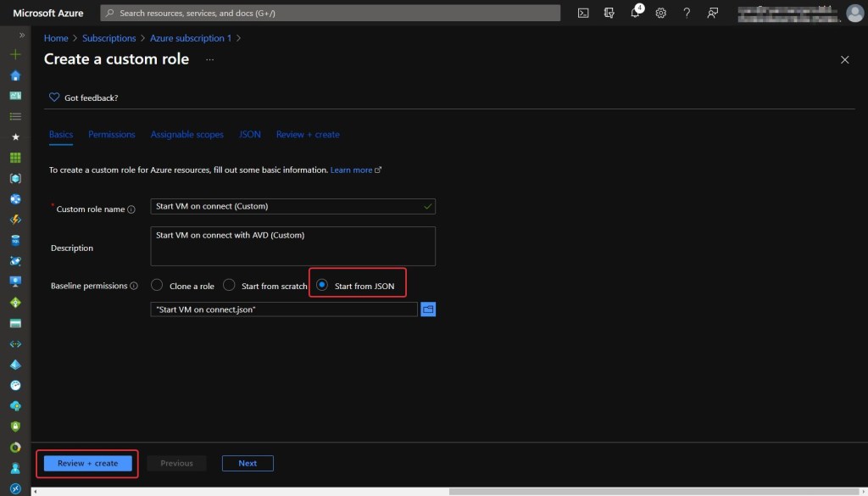Open the Virtual machines monitor icon
This screenshot has height=496, width=868.
[15, 281]
